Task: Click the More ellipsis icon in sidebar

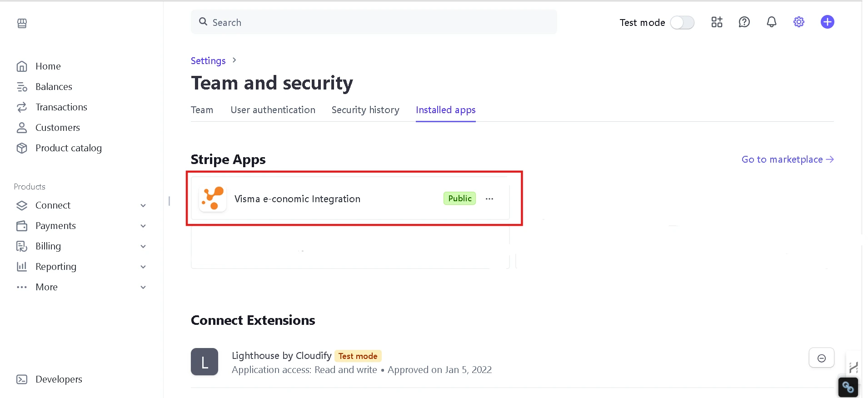Action: [x=22, y=287]
